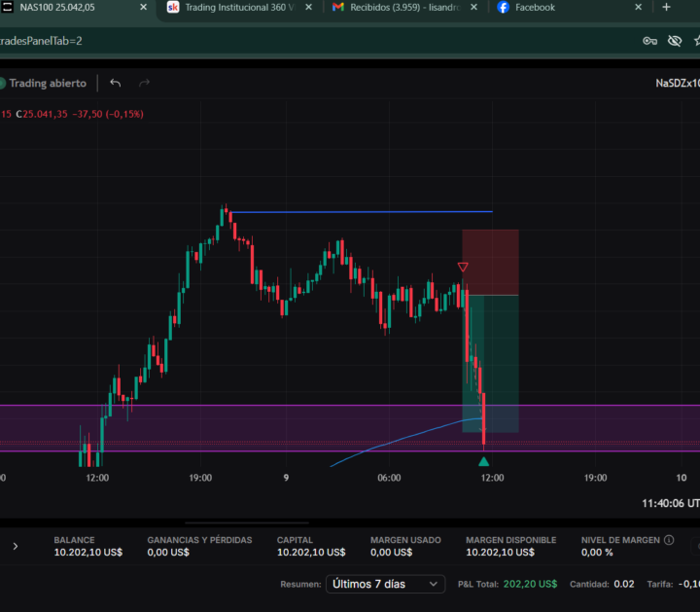Image resolution: width=700 pixels, height=612 pixels.
Task: Click the redo arrow in chart toolbar
Action: coord(145,84)
